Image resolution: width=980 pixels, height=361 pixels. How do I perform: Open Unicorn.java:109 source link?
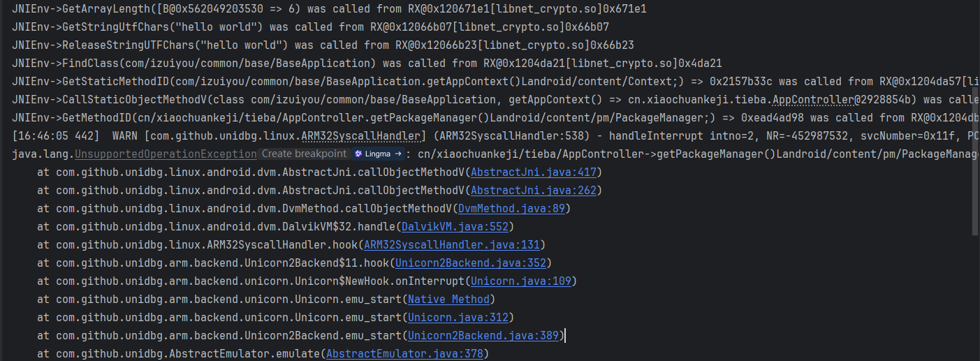coord(521,281)
